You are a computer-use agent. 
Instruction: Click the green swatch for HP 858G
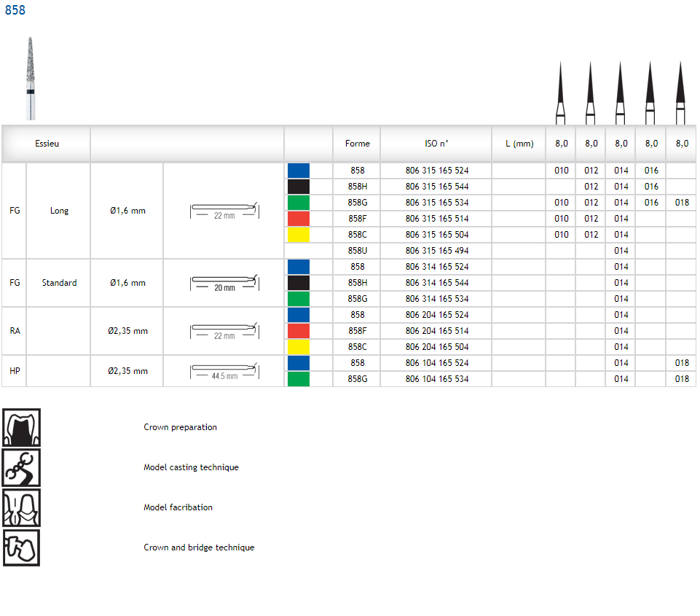click(x=299, y=379)
